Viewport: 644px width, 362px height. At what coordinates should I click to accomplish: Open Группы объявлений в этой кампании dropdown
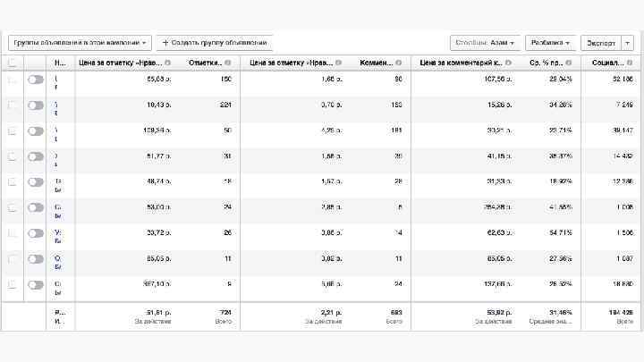click(80, 42)
